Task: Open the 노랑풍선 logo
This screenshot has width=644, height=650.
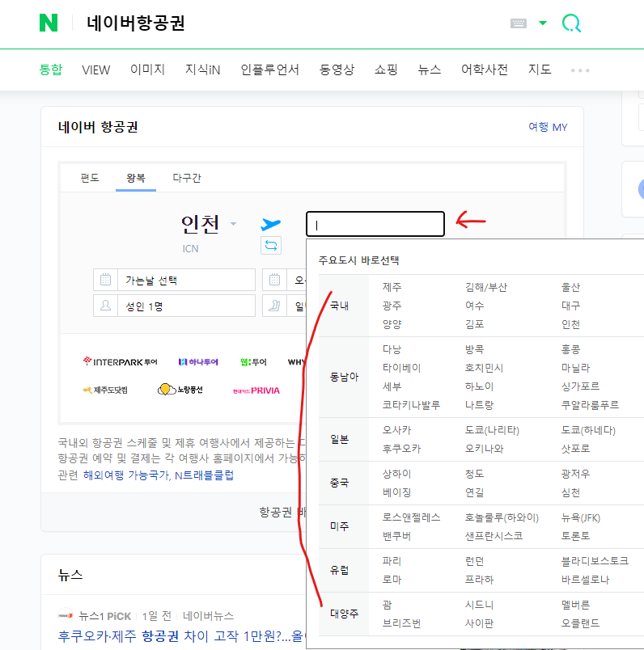Action: (180, 390)
